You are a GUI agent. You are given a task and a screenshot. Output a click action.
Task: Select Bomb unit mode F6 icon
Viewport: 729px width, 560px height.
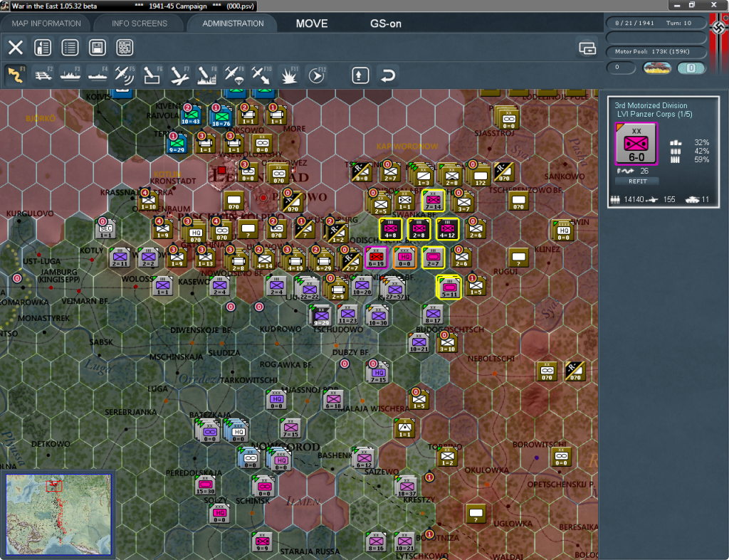(x=152, y=75)
